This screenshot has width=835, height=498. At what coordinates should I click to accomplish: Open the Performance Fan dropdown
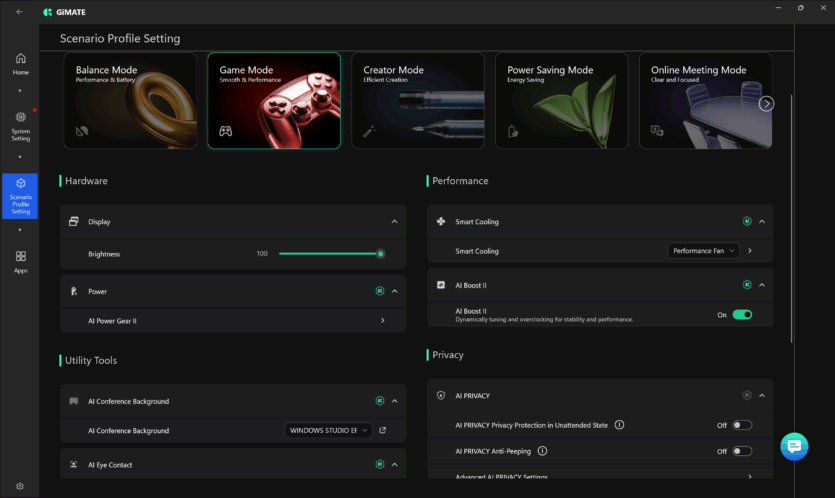(x=703, y=251)
